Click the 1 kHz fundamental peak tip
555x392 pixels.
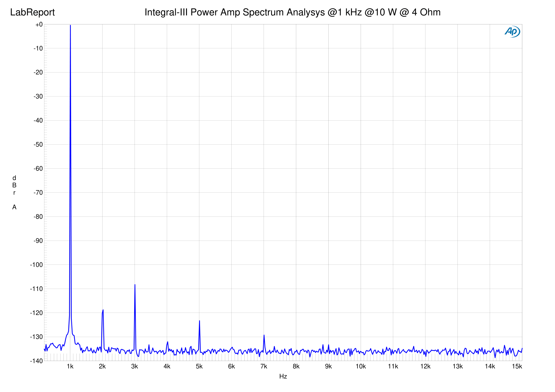(70, 25)
